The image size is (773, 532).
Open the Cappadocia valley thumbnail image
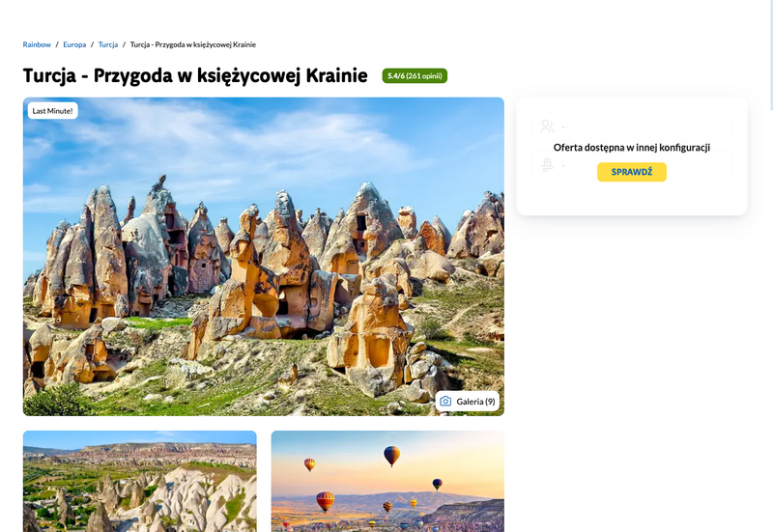(139, 481)
